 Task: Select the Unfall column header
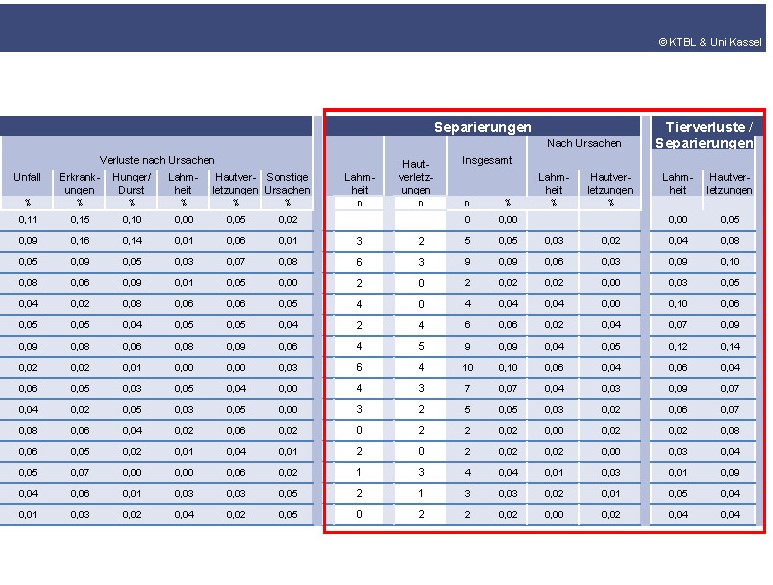[x=27, y=177]
